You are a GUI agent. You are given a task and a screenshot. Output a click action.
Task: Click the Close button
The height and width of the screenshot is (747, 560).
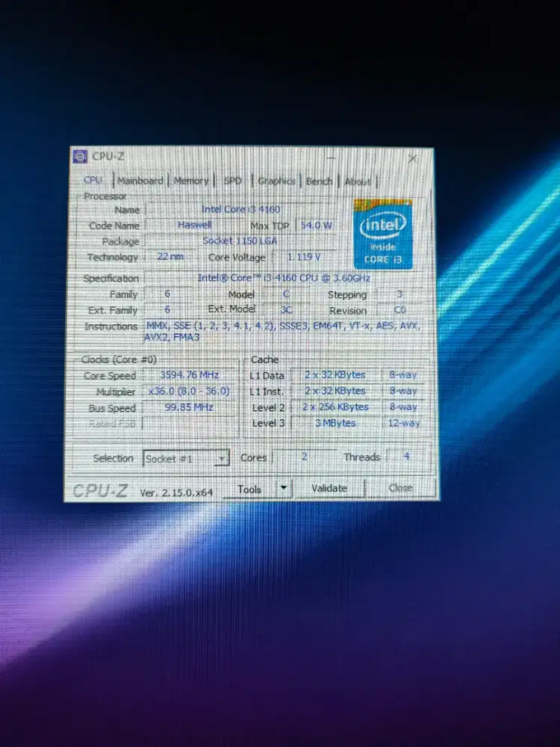(x=400, y=488)
